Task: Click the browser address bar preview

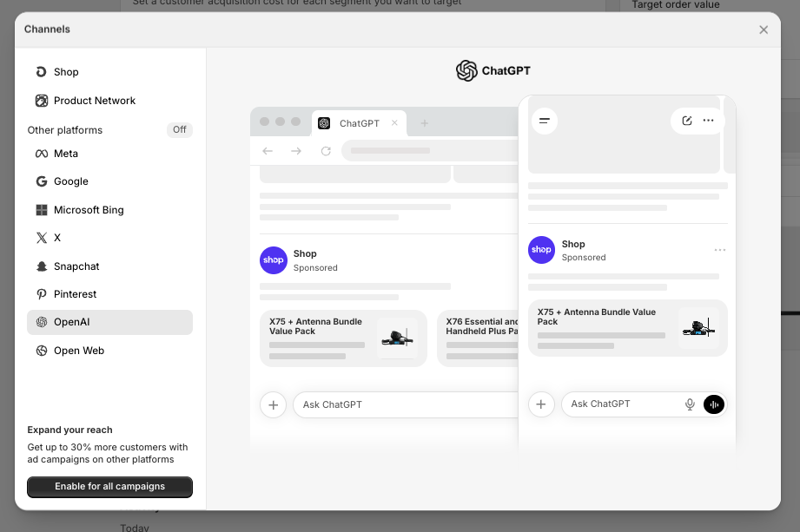Action: click(x=430, y=151)
